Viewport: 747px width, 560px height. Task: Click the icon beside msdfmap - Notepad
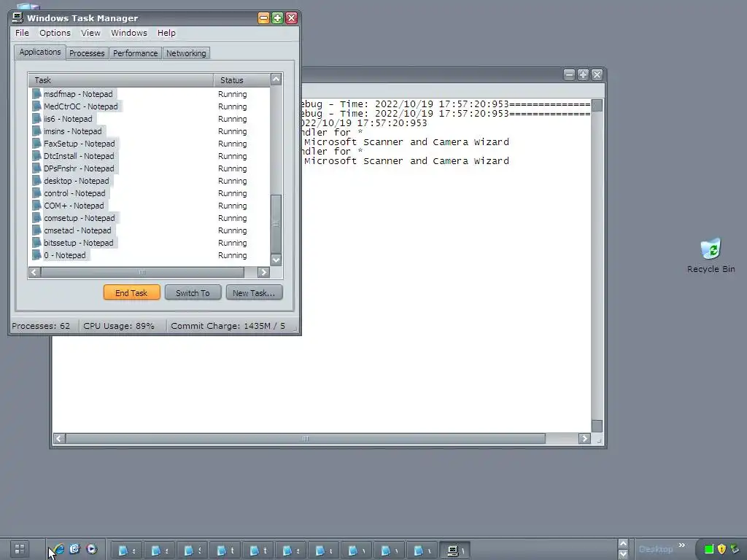36,94
